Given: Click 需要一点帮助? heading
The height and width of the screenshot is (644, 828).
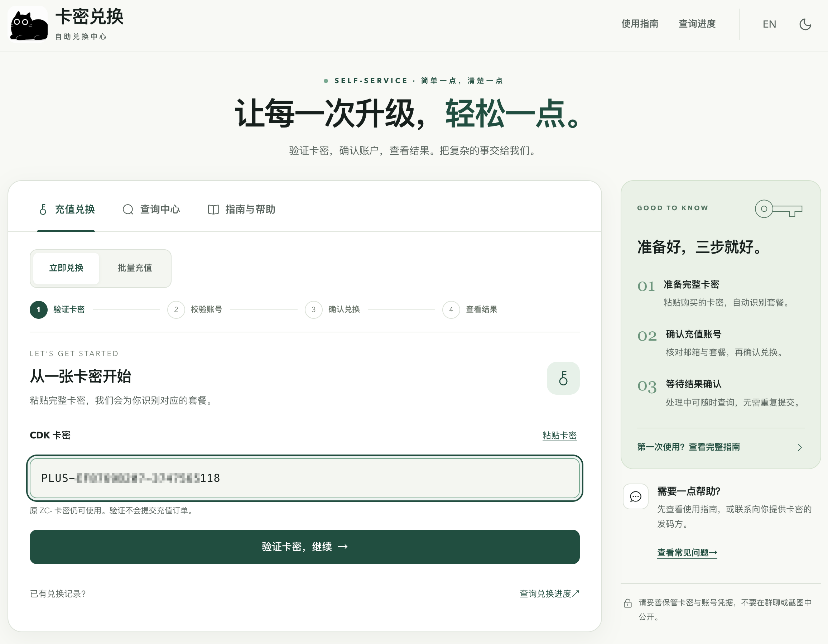Looking at the screenshot, I should [688, 491].
